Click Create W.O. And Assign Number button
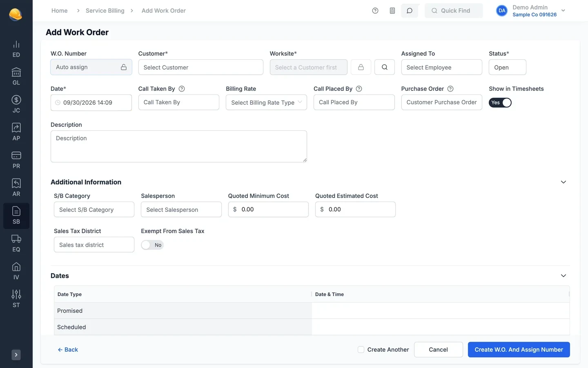Viewport: 588px width, 368px height. click(519, 350)
